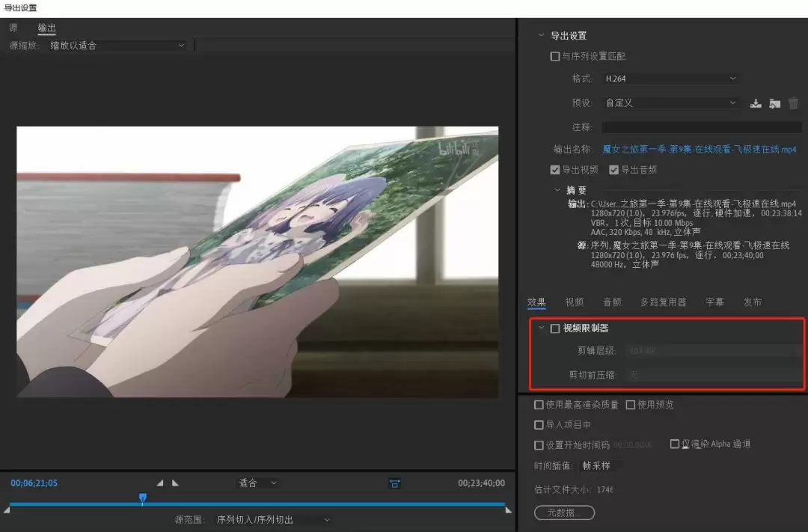Click the aspect ratio correction icon

(x=395, y=483)
